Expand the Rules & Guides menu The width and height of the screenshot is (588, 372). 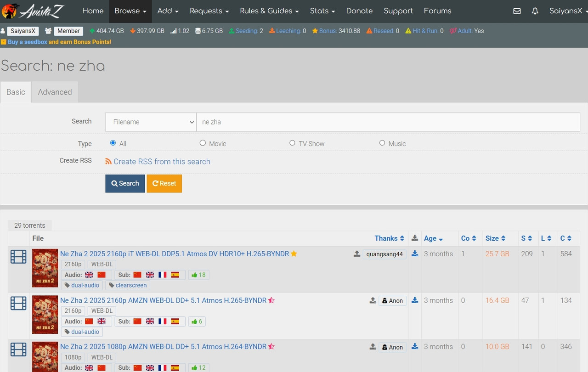click(269, 11)
